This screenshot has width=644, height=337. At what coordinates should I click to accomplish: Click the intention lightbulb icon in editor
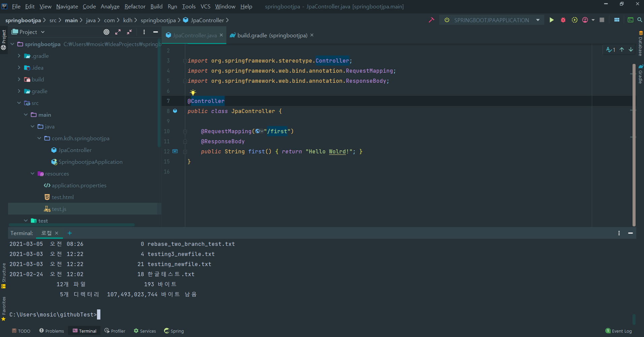click(193, 92)
